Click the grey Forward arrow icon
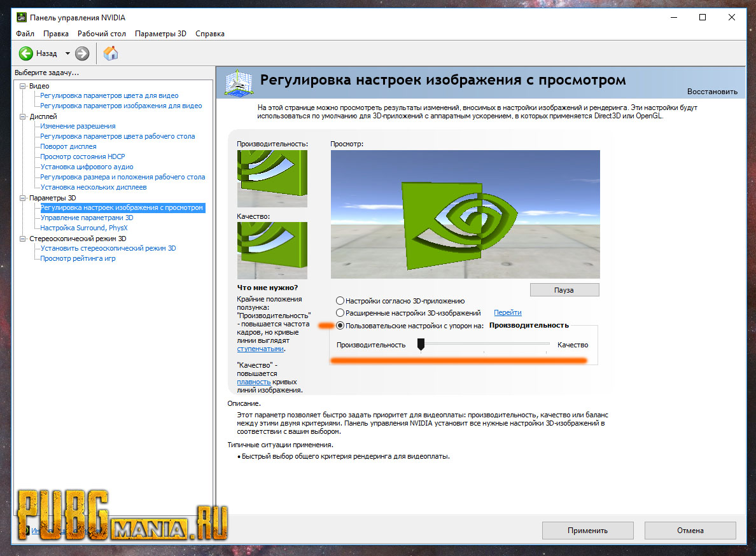756x556 pixels. click(x=83, y=53)
